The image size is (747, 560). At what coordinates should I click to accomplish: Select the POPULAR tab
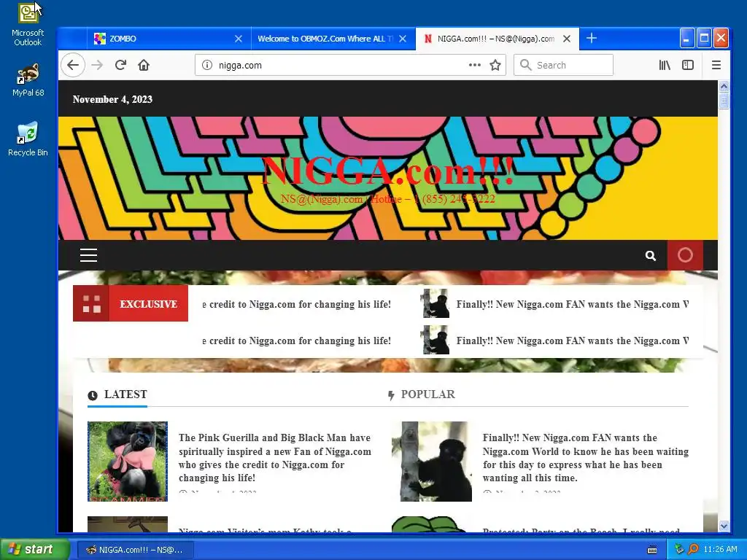pos(421,394)
